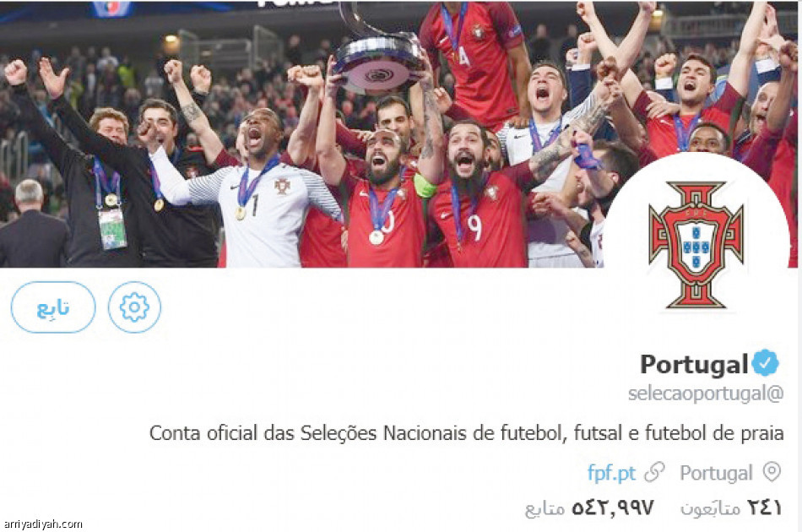Click the متابعون following label

711,508
